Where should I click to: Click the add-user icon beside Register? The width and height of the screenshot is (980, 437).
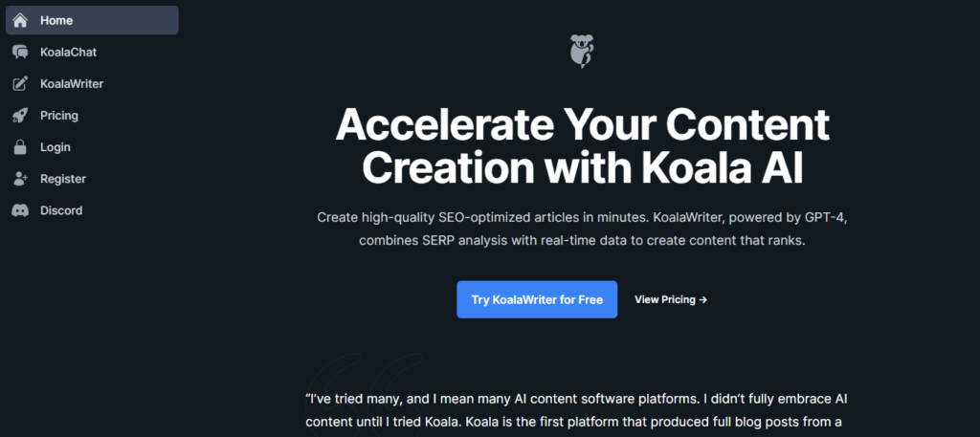pos(20,179)
